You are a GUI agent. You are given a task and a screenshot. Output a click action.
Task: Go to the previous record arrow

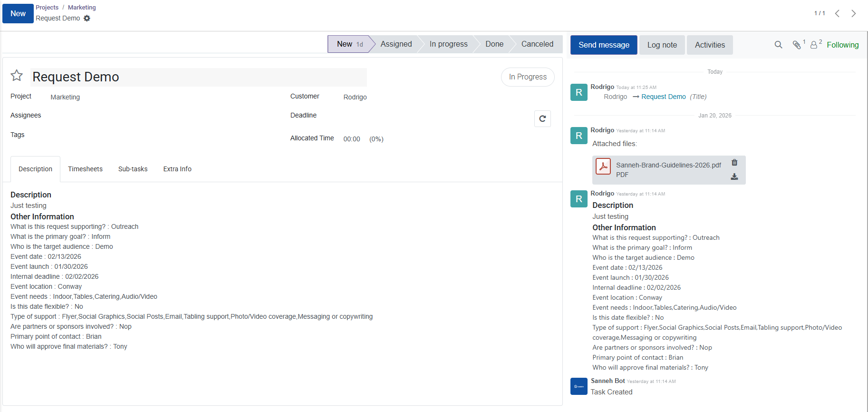(x=838, y=13)
